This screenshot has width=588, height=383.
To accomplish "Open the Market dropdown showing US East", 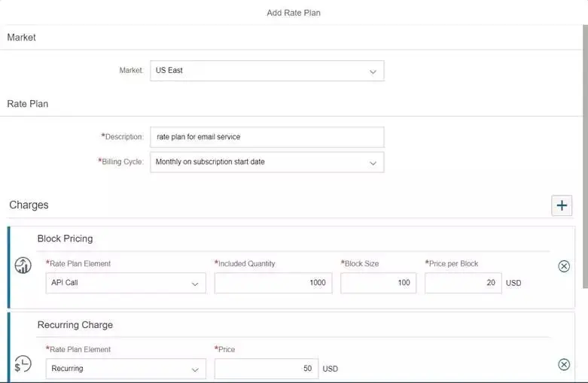I will 267,71.
